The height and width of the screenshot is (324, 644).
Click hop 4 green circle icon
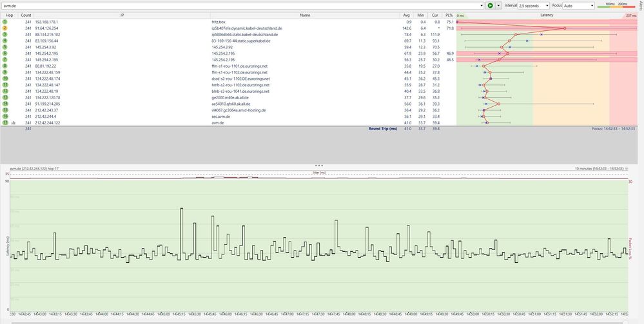coord(5,41)
